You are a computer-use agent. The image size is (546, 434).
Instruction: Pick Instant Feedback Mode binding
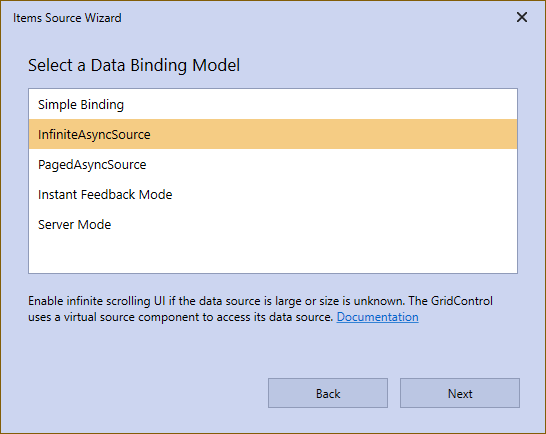tap(273, 194)
